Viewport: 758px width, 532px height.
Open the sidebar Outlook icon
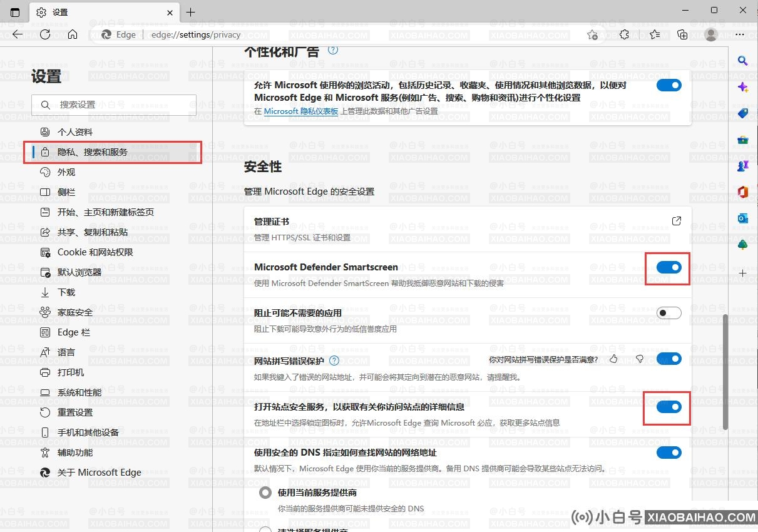(743, 218)
